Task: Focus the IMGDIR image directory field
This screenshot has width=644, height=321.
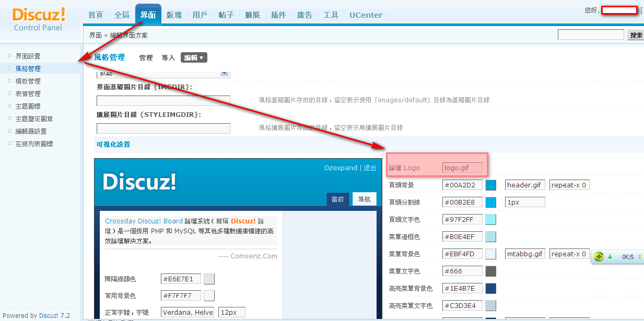Action: pyautogui.click(x=163, y=100)
